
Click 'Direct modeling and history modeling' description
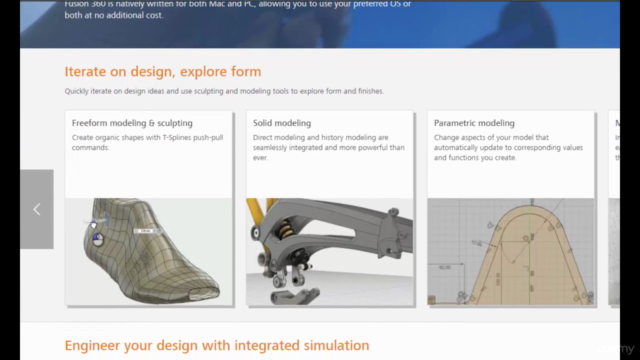(329, 147)
